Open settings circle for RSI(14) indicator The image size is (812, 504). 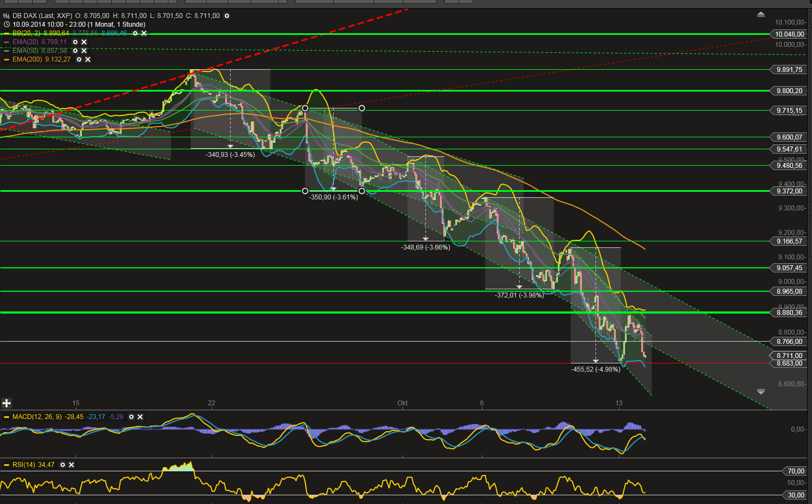pos(63,465)
